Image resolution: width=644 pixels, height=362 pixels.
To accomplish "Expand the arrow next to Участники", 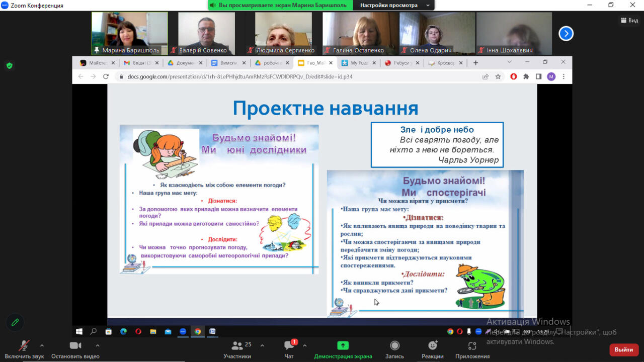I will coord(262,345).
